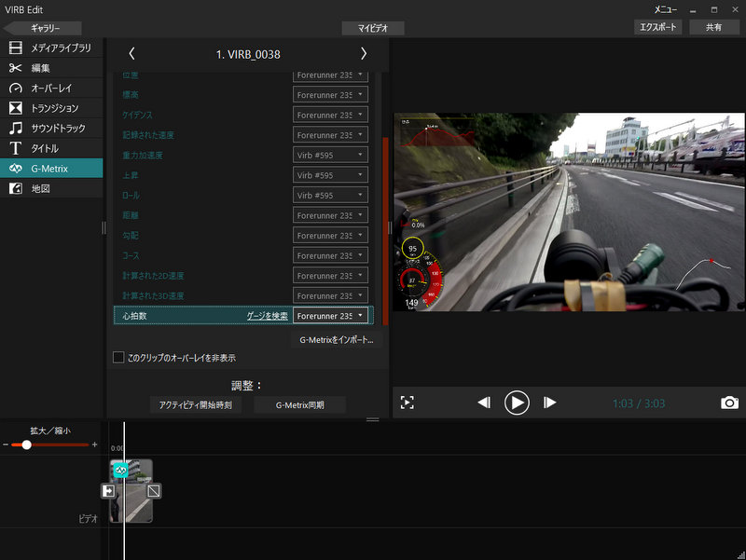Open the タイトル sidebar section
This screenshot has width=746, height=560.
51,148
